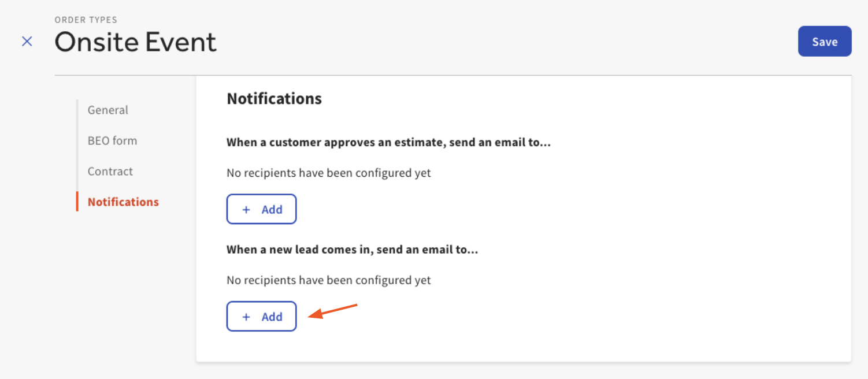Click the gray sidebar line beside General
The width and height of the screenshot is (868, 379).
point(77,110)
